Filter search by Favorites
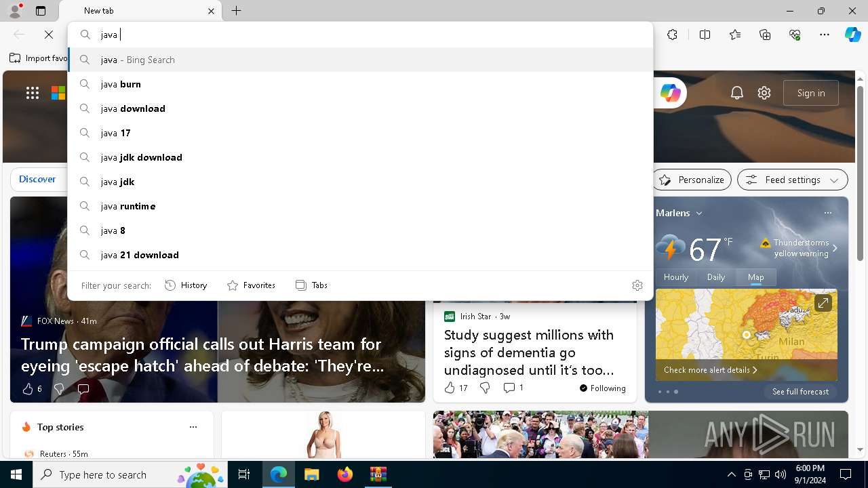Viewport: 868px width, 488px height. tap(251, 285)
